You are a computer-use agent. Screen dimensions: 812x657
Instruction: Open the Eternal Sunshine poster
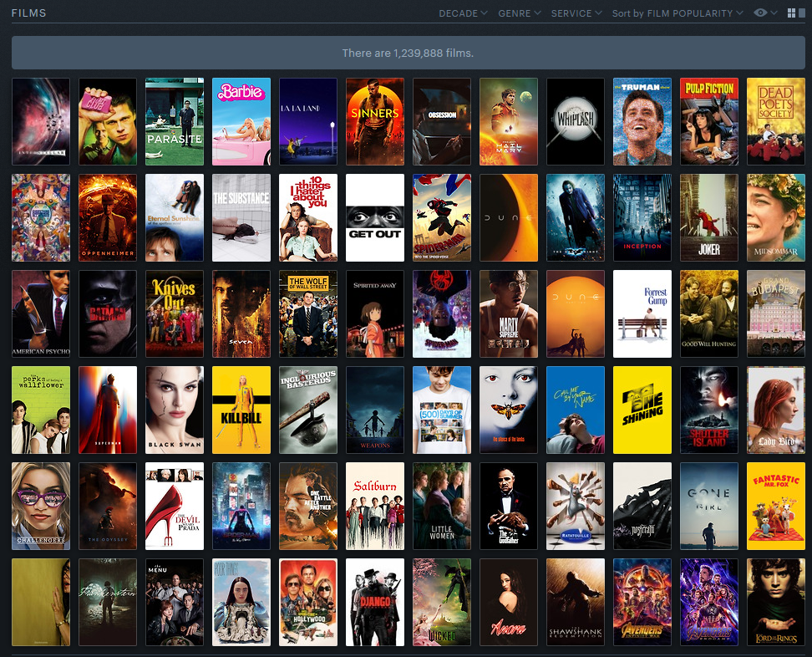pyautogui.click(x=175, y=217)
